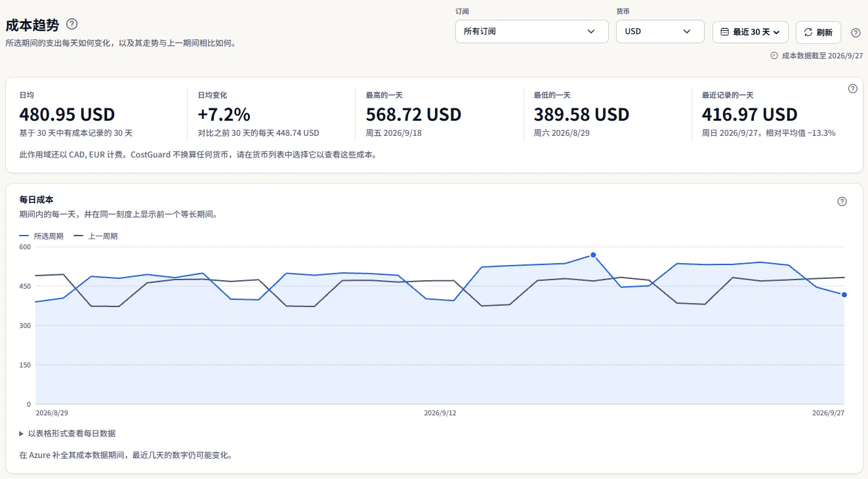Expand 以表格形式查看每日数据 disclosure
Screen dimensions: 868x479
[x=68, y=434]
